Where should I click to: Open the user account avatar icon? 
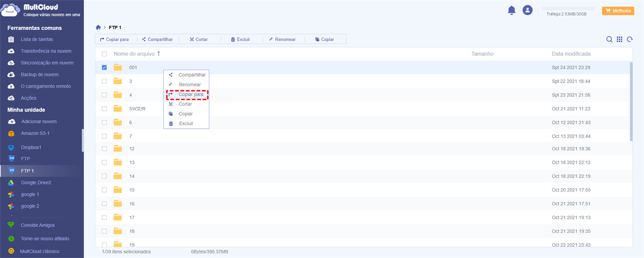(x=528, y=10)
